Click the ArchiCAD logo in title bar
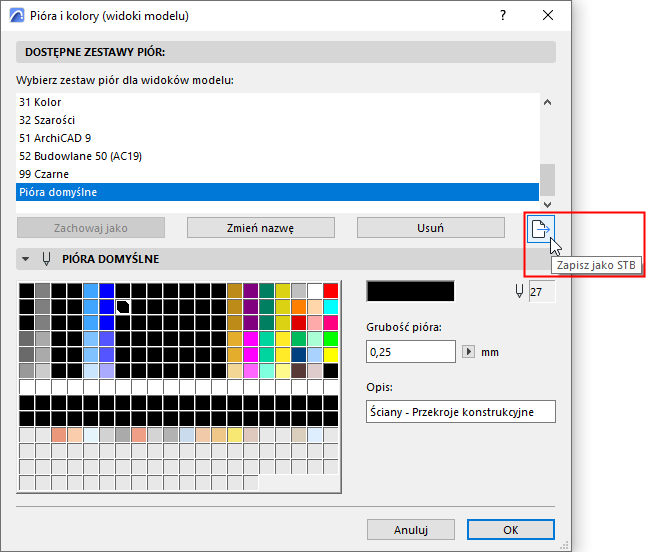The width and height of the screenshot is (646, 552). 17,16
